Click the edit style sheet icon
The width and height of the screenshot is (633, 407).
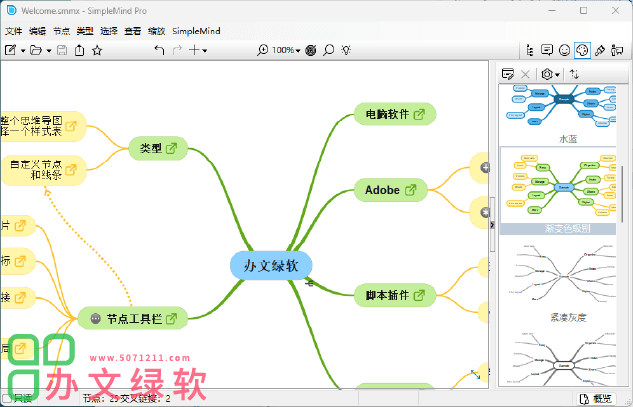(x=507, y=74)
